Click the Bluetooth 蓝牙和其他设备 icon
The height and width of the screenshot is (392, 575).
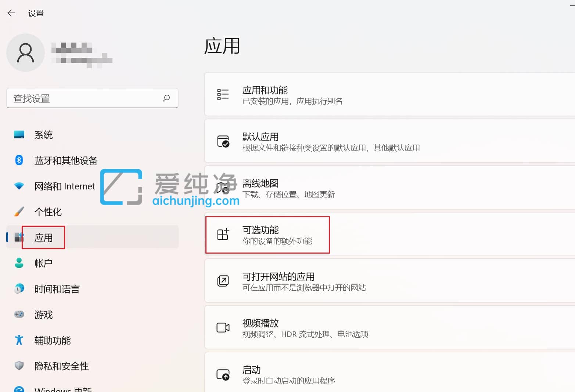pos(18,160)
